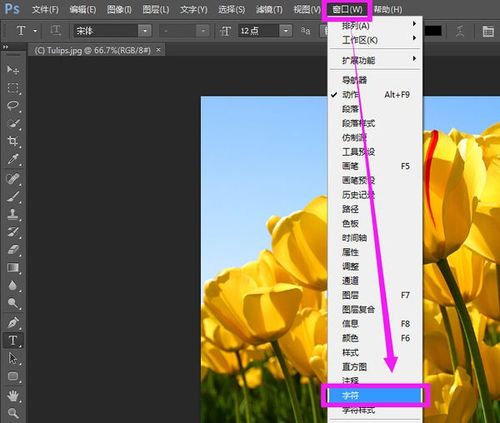Select the Crop tool

pos(13,141)
